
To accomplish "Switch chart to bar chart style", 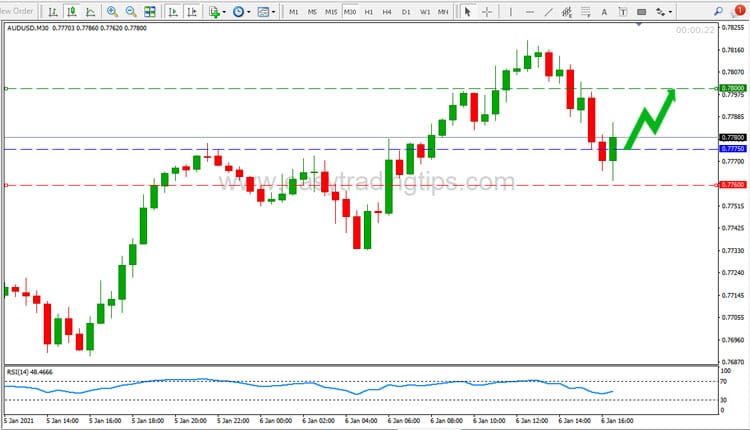I will coord(53,12).
